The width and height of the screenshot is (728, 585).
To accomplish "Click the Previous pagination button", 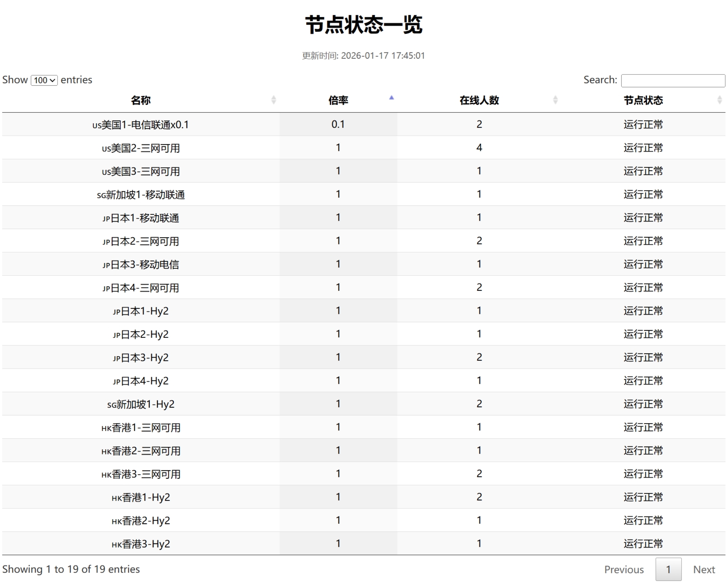I will pyautogui.click(x=624, y=569).
